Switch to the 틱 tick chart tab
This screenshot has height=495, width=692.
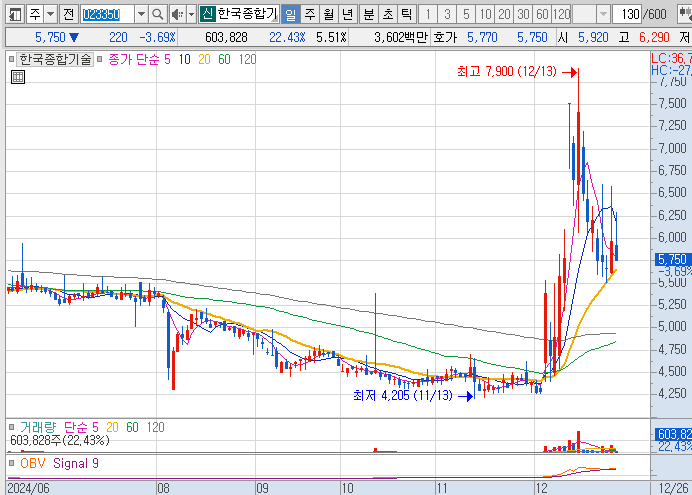click(x=406, y=15)
